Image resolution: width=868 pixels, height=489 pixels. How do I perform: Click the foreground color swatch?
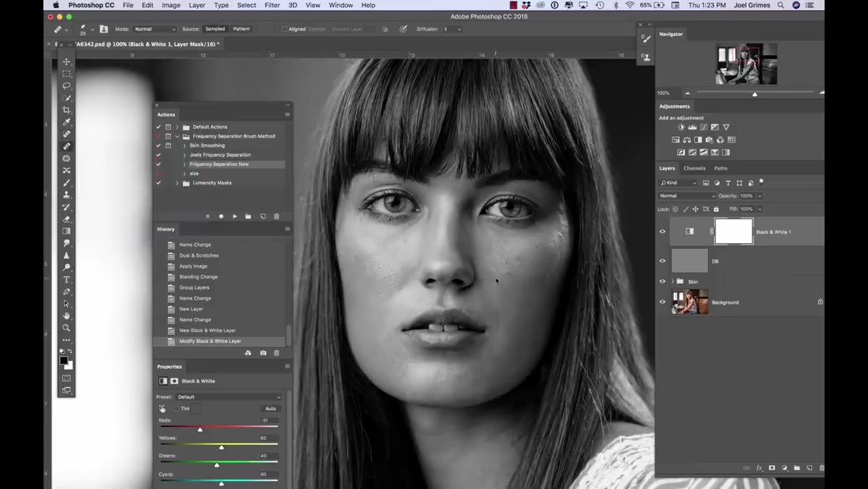(x=64, y=360)
